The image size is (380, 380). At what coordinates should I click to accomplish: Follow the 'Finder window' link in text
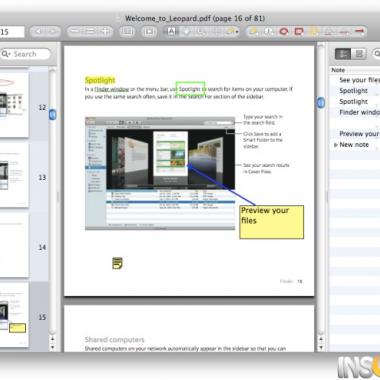pos(112,89)
